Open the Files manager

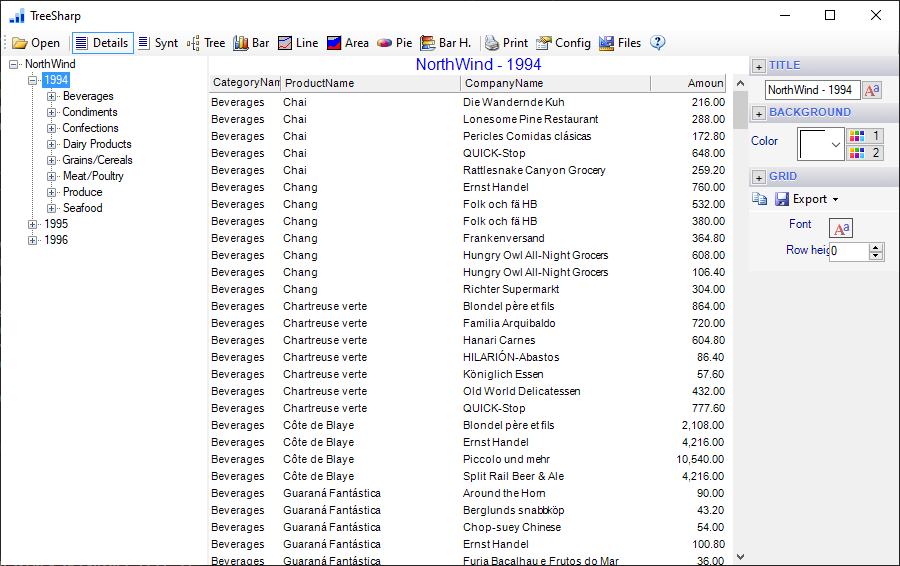(x=620, y=43)
